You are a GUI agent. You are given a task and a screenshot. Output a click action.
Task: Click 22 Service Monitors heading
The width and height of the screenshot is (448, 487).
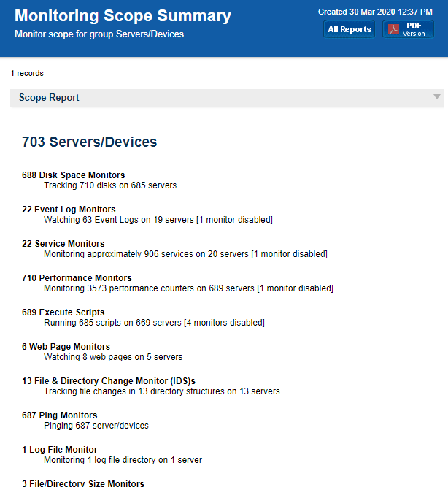point(63,244)
